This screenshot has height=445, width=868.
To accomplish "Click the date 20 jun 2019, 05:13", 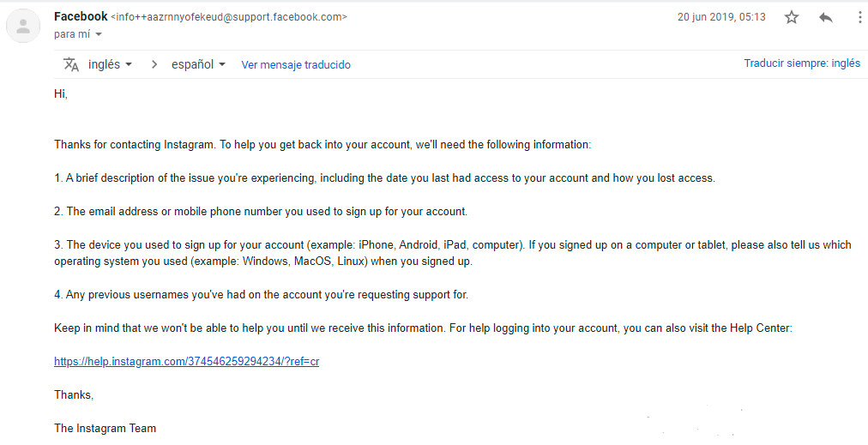I will coord(721,17).
